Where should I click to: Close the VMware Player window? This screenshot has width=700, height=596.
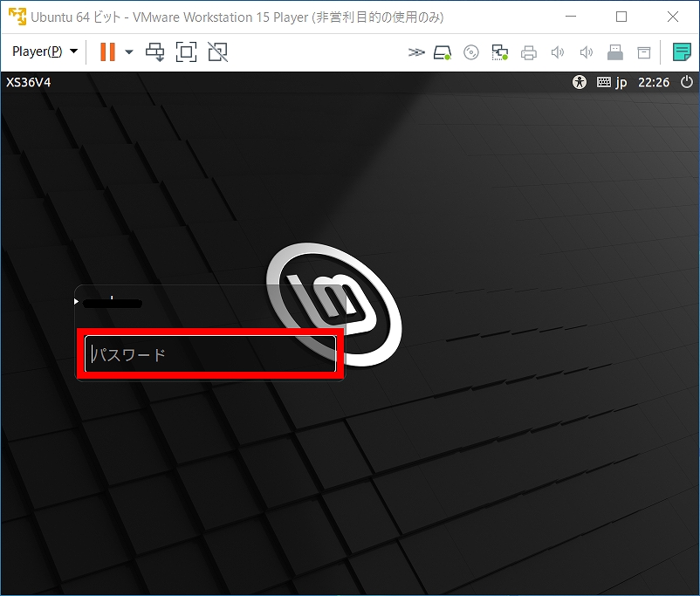coord(673,17)
